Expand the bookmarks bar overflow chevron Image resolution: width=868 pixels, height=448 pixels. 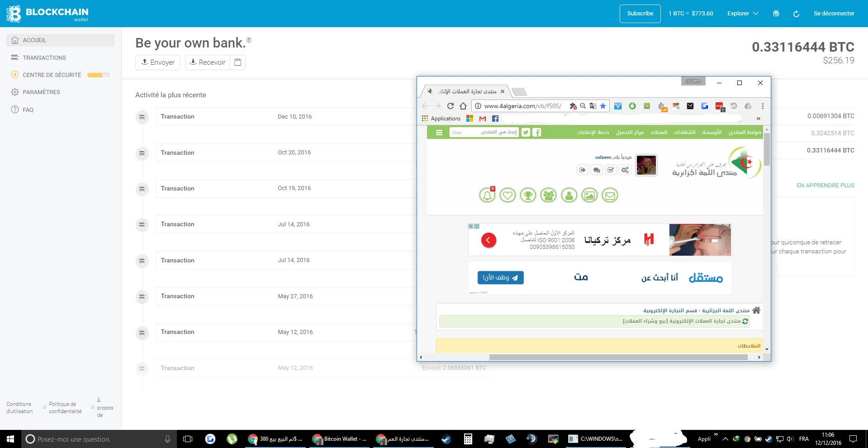point(759,119)
